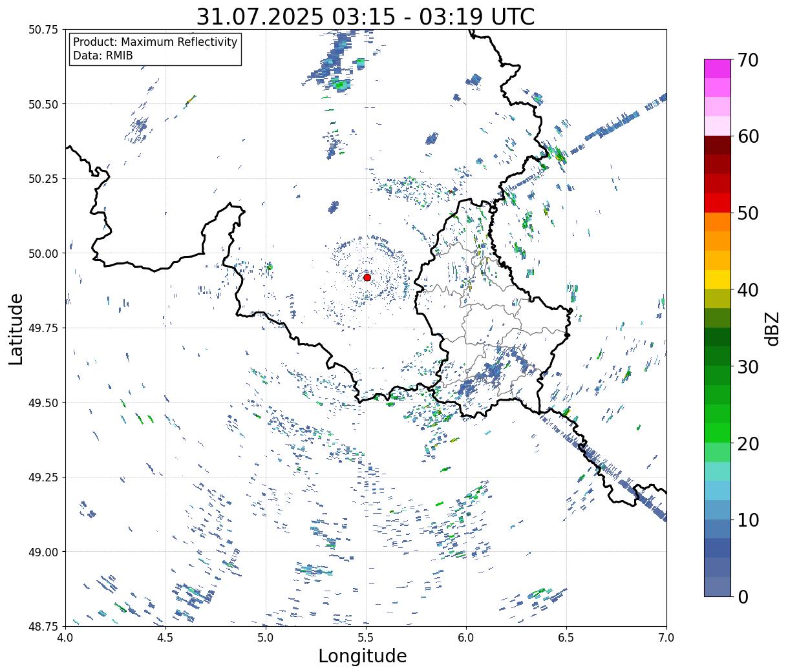Click the latitude tick label 50.25
The height and width of the screenshot is (672, 788).
[43, 179]
